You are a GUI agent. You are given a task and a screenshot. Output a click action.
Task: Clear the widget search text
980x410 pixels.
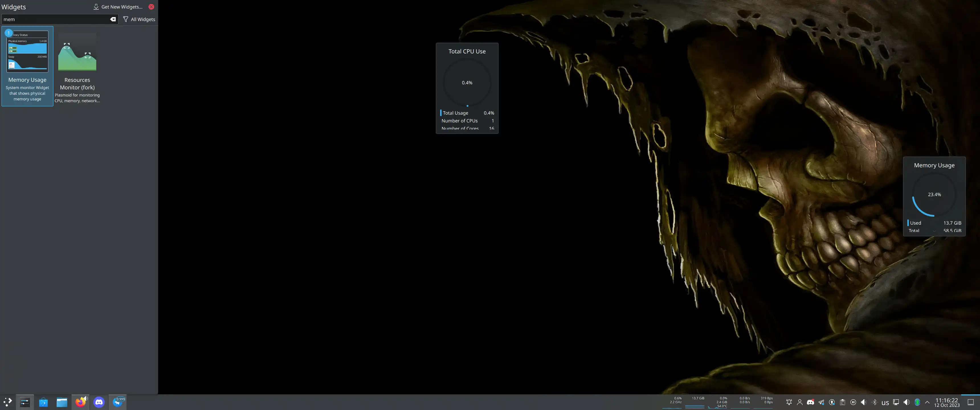pyautogui.click(x=113, y=19)
